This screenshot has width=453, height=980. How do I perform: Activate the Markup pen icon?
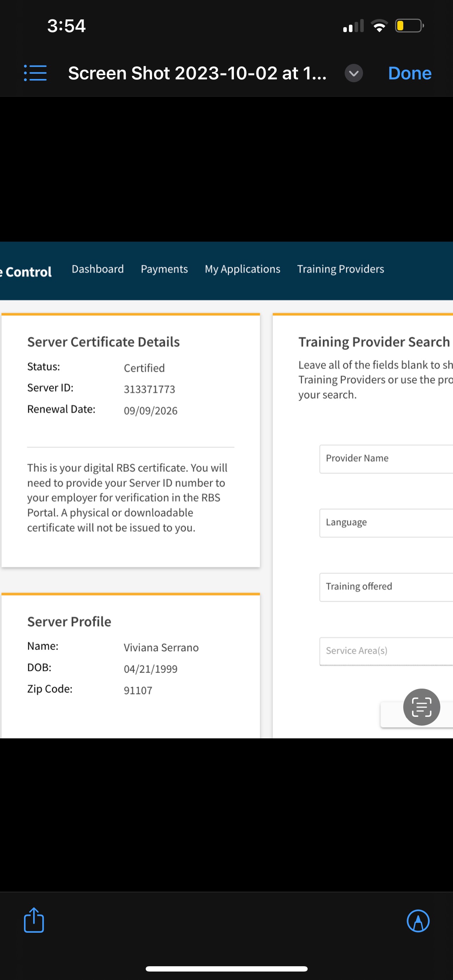(x=418, y=921)
